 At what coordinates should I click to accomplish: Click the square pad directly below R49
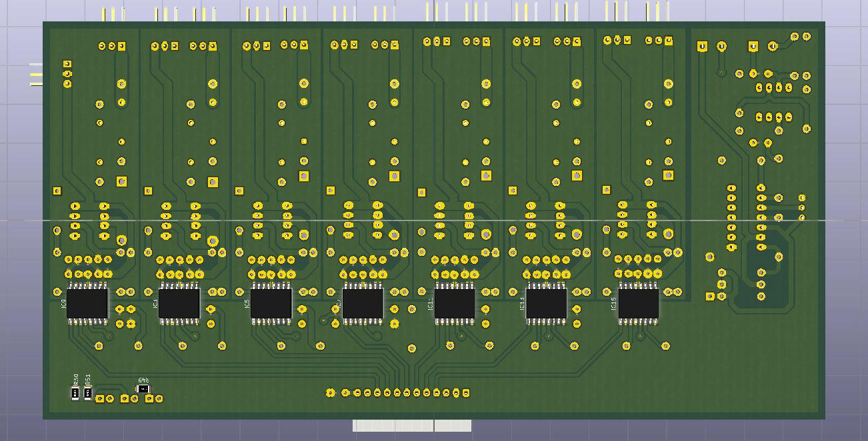[149, 398]
